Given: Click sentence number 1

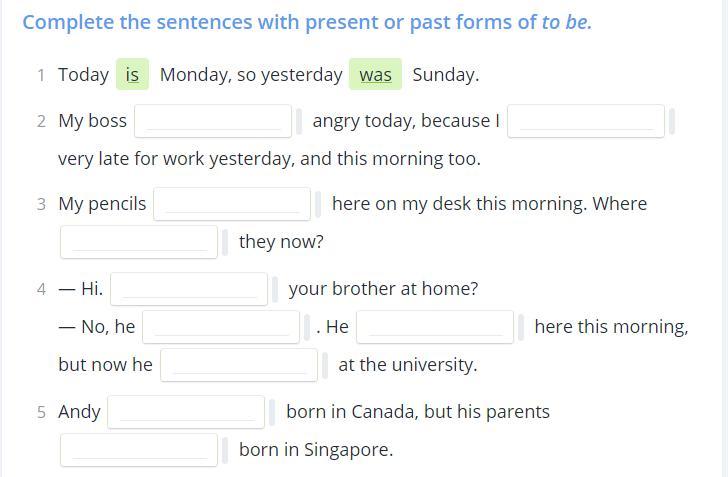Looking at the screenshot, I should click(x=41, y=75).
